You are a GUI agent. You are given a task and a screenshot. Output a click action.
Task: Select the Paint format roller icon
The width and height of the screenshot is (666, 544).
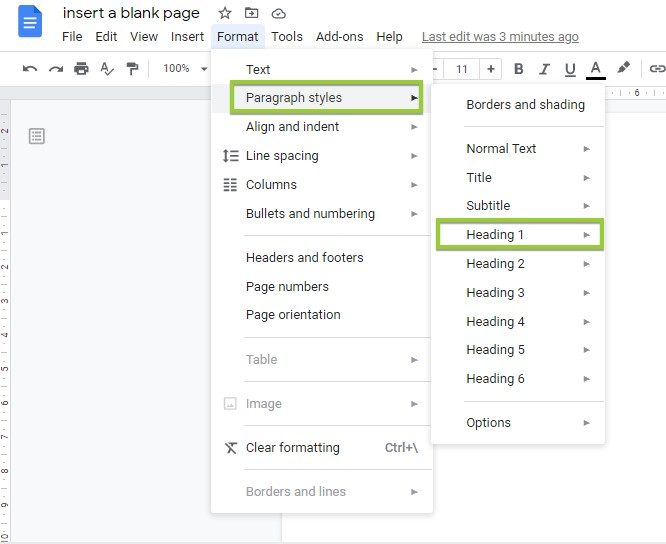pyautogui.click(x=133, y=68)
